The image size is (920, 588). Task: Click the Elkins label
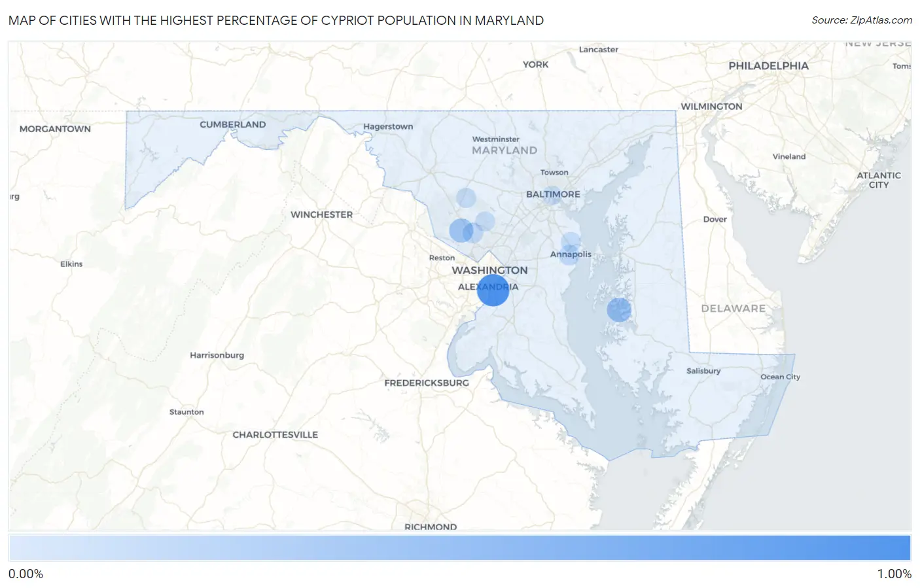71,264
